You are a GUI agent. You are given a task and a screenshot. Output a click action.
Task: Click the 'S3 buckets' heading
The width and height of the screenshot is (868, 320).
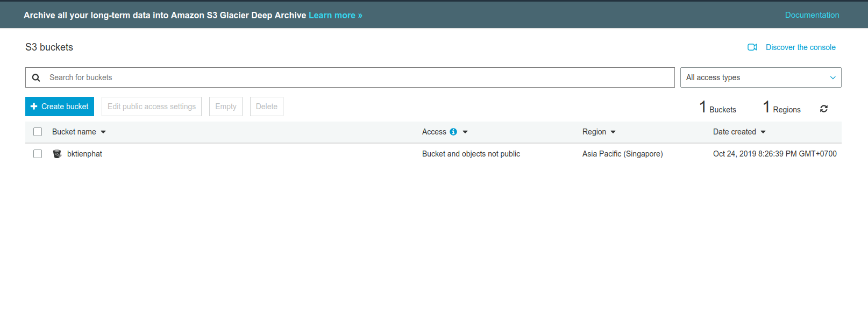click(x=49, y=47)
